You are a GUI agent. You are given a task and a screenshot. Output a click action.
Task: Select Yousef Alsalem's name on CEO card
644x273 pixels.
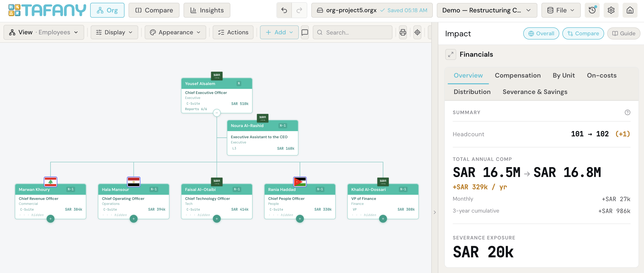[x=200, y=84]
